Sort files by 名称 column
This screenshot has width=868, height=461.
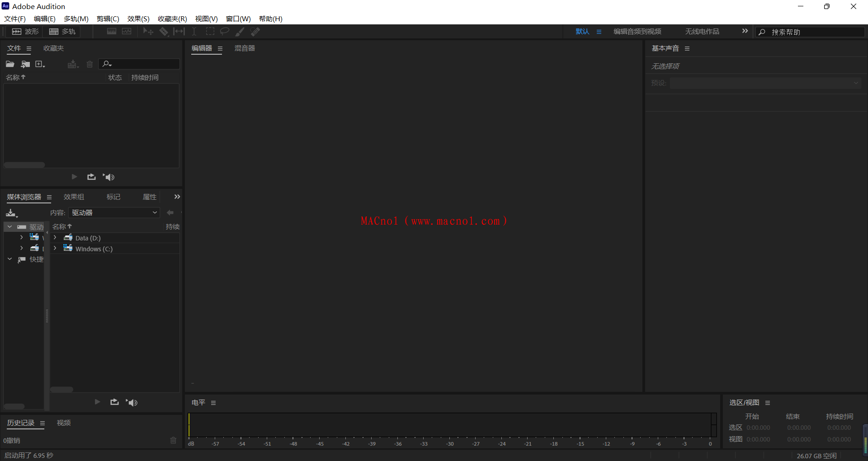click(x=15, y=77)
